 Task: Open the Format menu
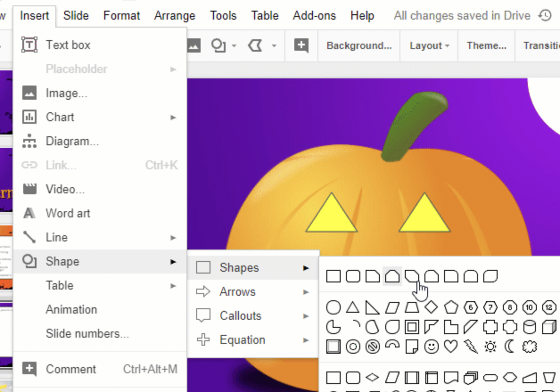coord(122,16)
